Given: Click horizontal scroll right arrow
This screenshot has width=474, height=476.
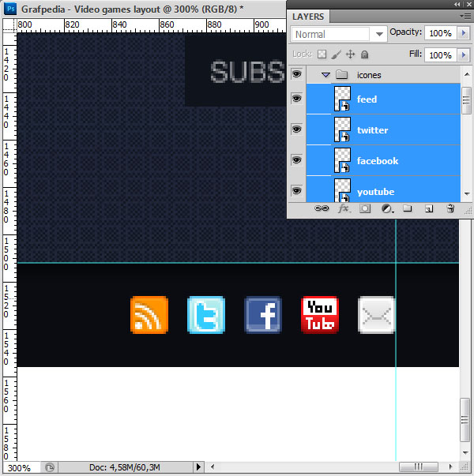Looking at the screenshot, I should point(450,467).
